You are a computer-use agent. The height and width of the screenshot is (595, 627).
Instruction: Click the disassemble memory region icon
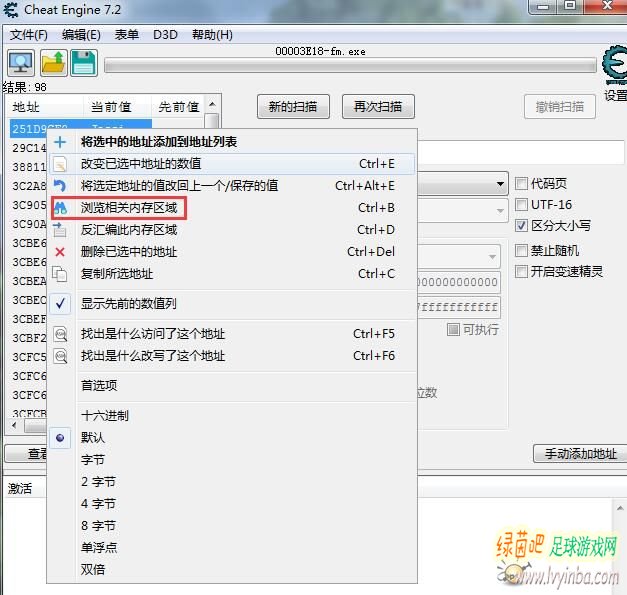point(60,230)
